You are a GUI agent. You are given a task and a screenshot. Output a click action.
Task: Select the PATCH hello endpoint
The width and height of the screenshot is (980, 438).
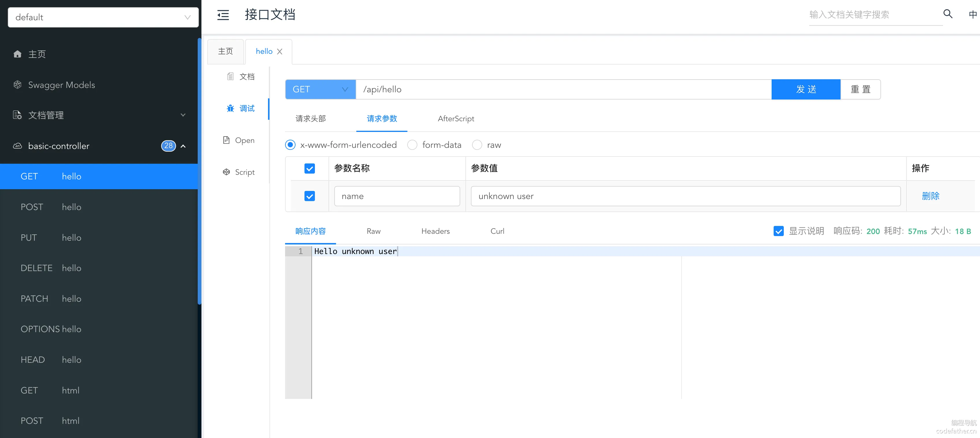coord(99,299)
